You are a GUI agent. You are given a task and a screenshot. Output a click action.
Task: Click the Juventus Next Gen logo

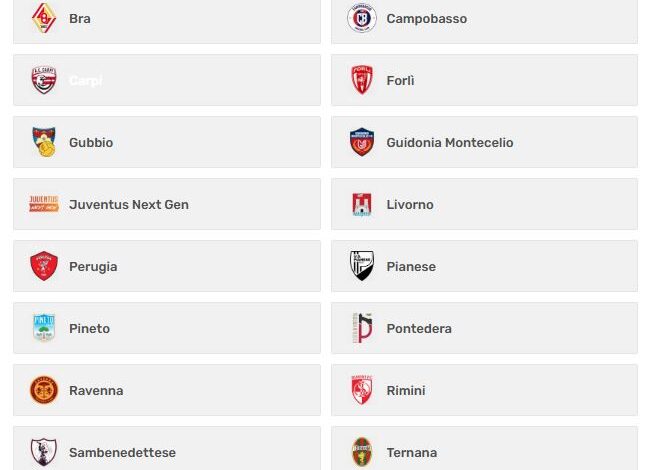(44, 204)
